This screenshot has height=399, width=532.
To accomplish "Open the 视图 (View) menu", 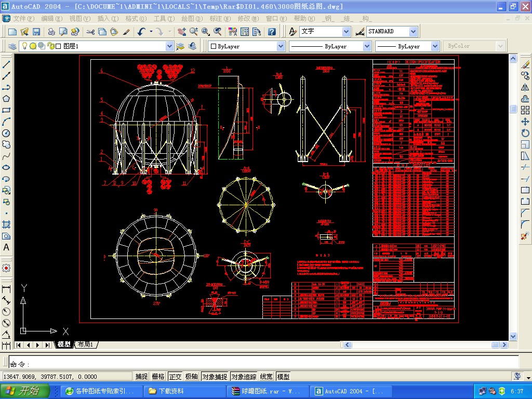I will point(79,19).
